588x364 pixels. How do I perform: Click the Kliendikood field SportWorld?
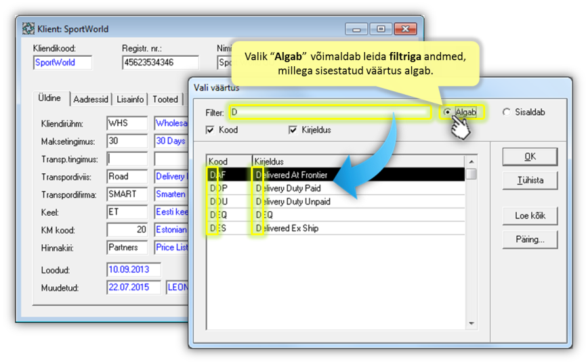(62, 62)
